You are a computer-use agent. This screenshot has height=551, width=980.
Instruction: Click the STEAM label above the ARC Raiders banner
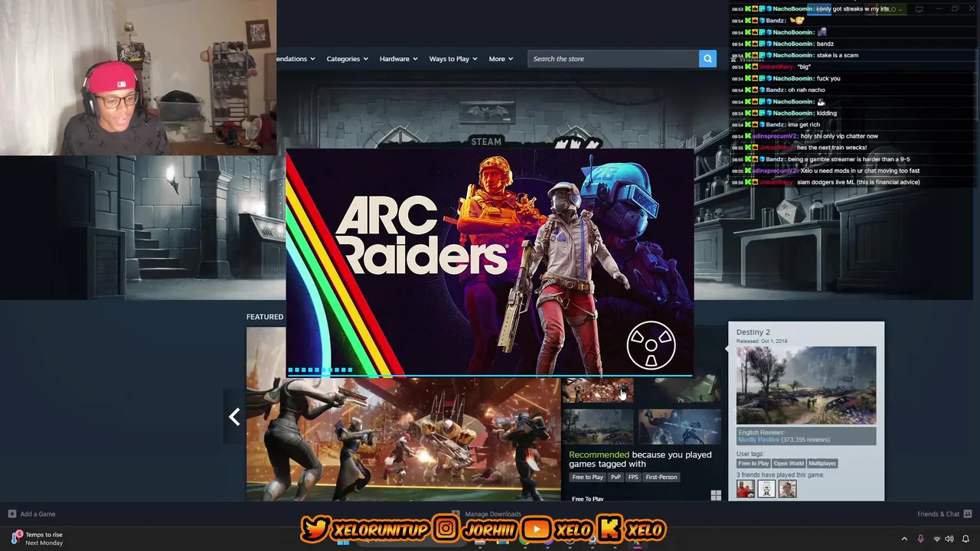486,142
